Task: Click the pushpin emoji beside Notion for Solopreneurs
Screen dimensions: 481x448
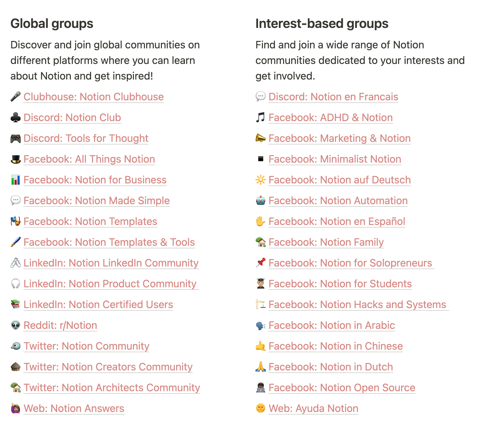Action: point(260,263)
